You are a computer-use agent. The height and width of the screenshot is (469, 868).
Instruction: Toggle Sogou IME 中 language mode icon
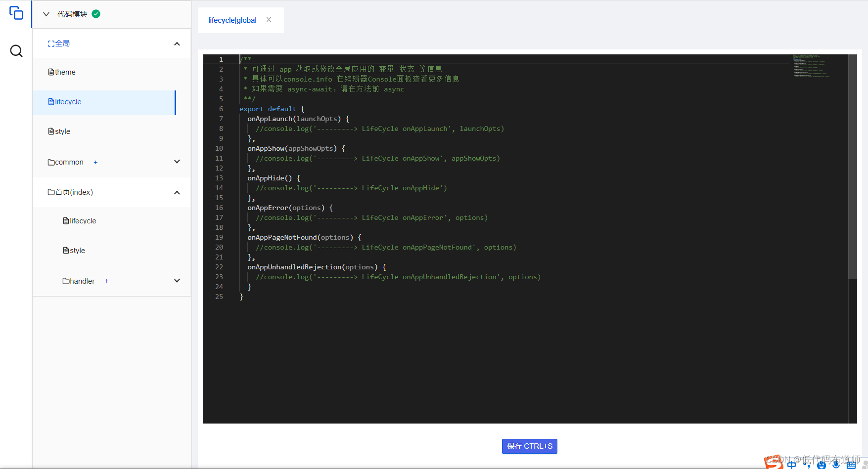(x=792, y=465)
